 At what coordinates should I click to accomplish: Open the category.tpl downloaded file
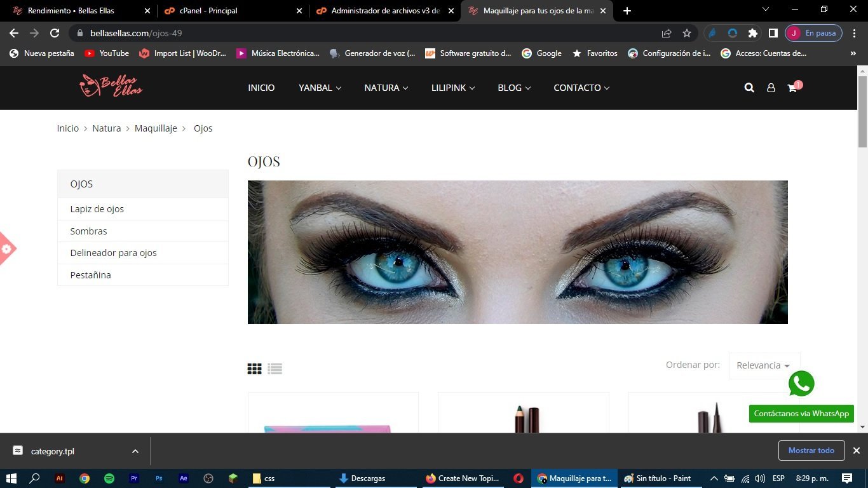[53, 451]
